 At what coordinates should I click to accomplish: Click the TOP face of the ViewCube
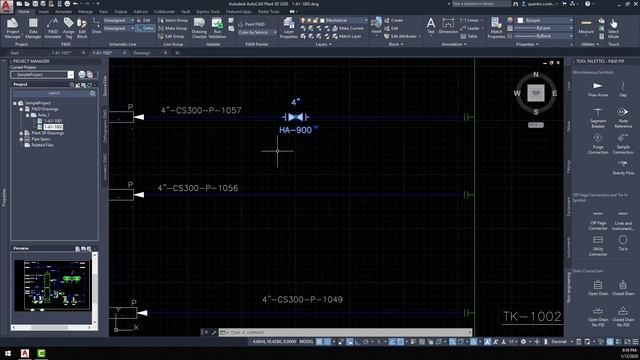click(536, 93)
